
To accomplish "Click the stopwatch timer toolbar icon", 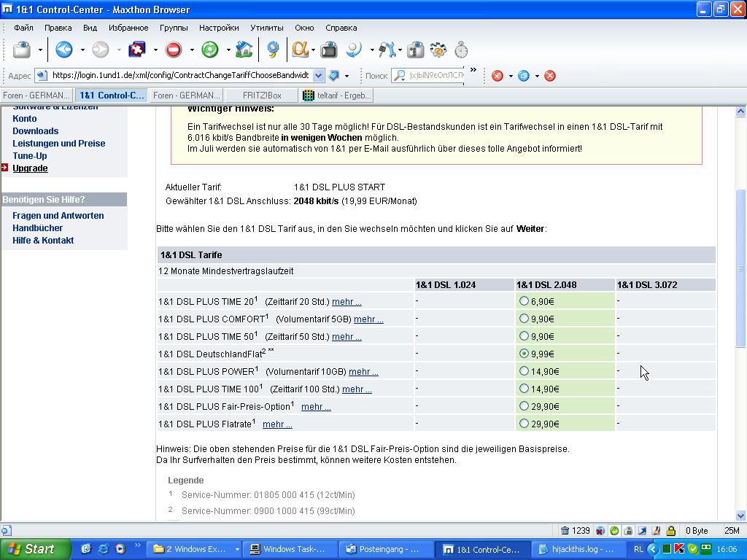I will (x=461, y=50).
